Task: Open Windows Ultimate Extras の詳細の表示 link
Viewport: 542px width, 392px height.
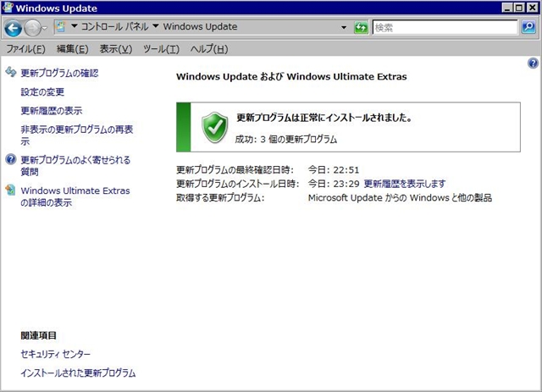Action: click(75, 196)
